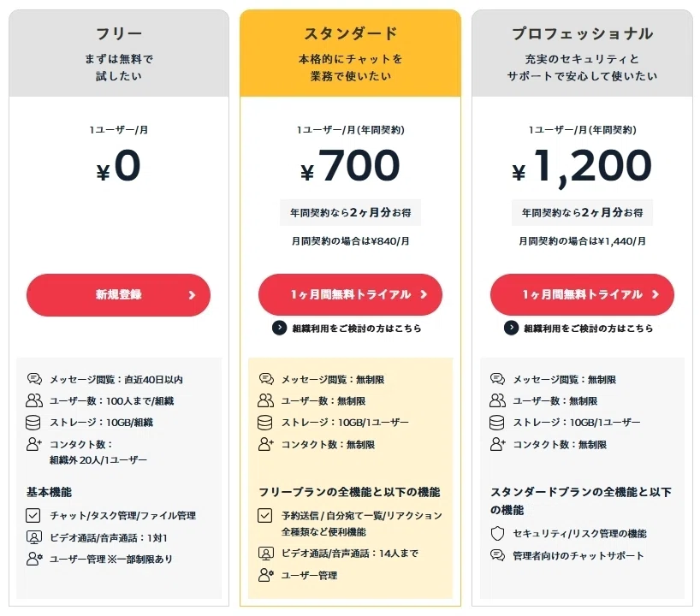This screenshot has width=700, height=616.
Task: Click the video call icon beside 14人まで
Action: 265,554
